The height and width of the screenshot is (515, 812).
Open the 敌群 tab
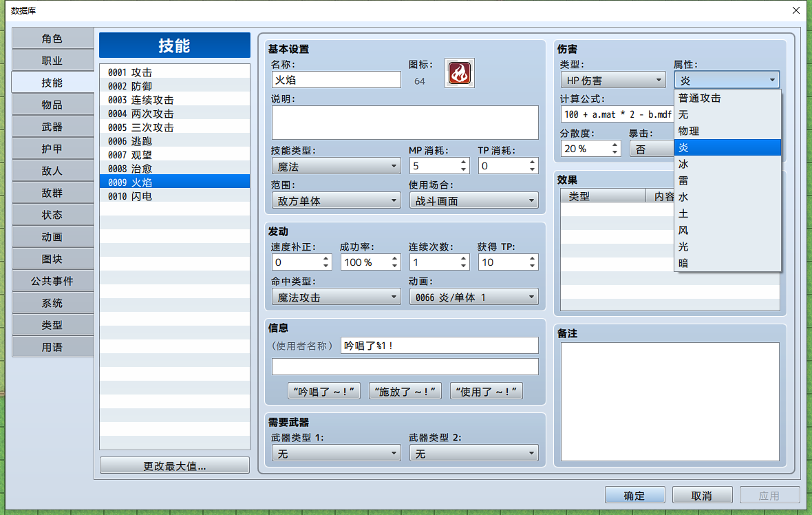coord(52,193)
